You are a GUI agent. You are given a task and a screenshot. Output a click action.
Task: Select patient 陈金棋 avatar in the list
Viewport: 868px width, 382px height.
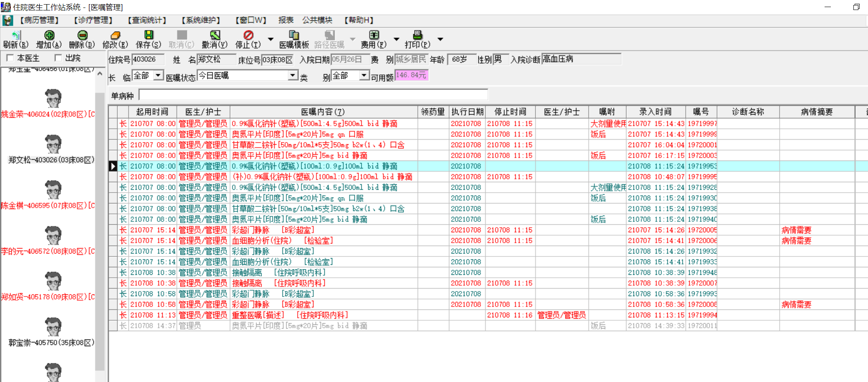(53, 190)
